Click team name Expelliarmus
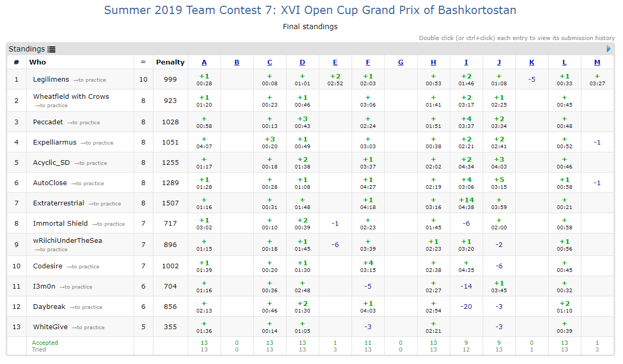Screen dimensions: 623x364 point(55,142)
